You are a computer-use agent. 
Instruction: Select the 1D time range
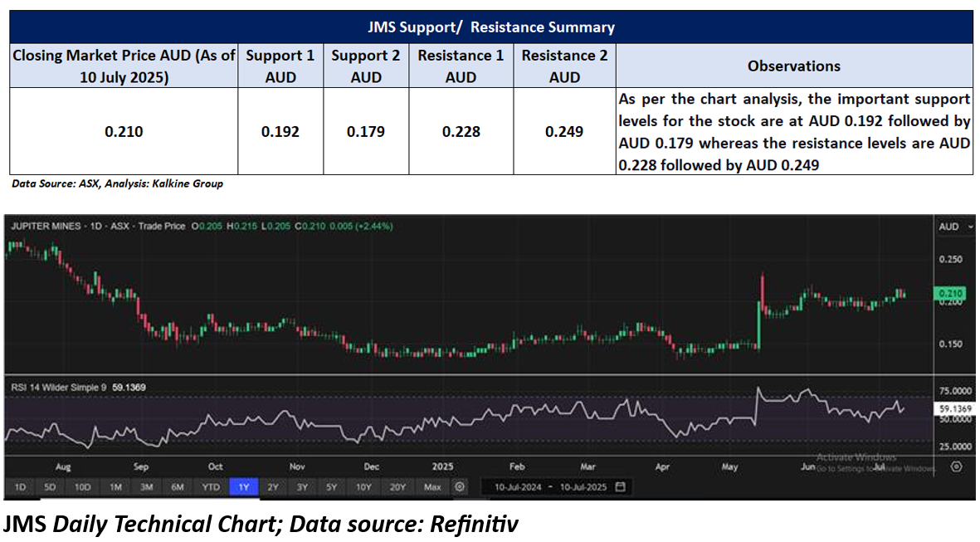[20, 487]
